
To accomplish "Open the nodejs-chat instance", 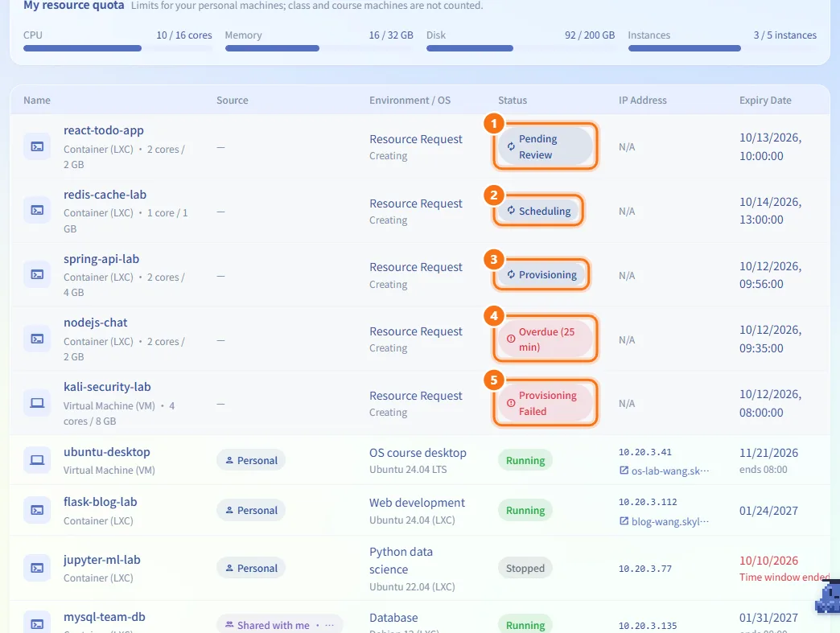I will click(x=96, y=323).
